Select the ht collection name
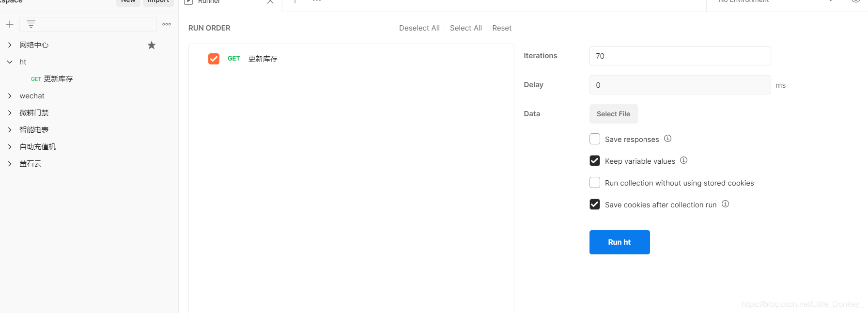This screenshot has height=313, width=868. click(x=23, y=62)
